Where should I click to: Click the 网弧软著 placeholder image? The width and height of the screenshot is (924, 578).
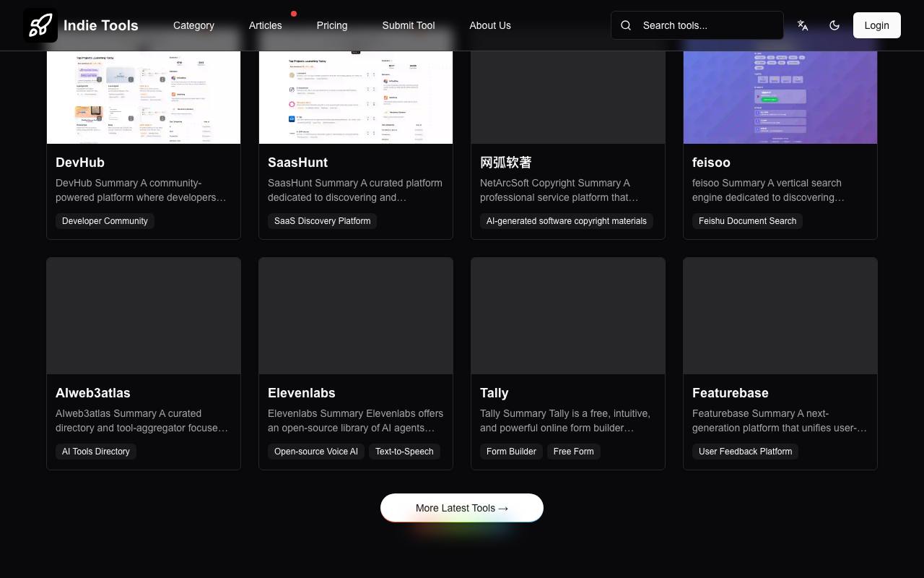coord(568,98)
